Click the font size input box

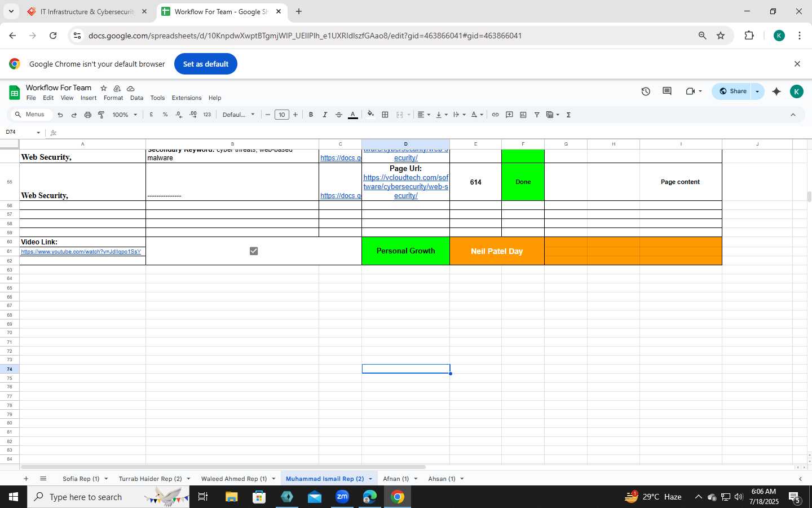282,115
